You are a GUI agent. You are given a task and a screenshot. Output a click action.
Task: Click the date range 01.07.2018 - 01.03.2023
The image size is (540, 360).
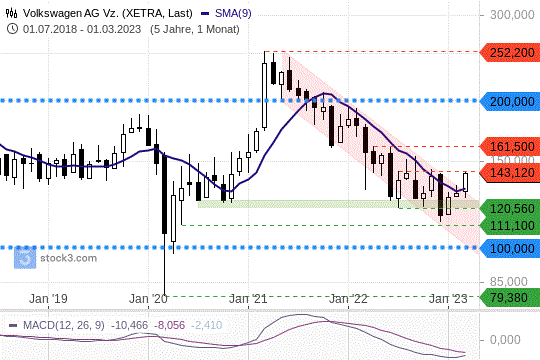click(82, 29)
